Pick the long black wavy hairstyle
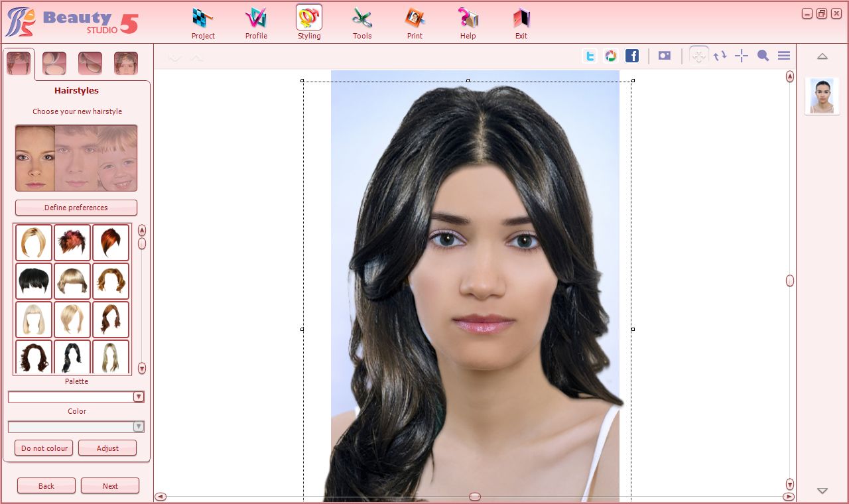Viewport: 849px width, 504px height. (x=72, y=357)
